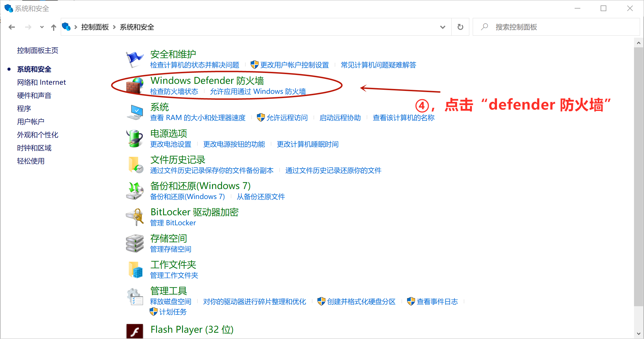Screen dimensions: 644x339
Task: Click the Power Options battery icon
Action: pyautogui.click(x=135, y=139)
